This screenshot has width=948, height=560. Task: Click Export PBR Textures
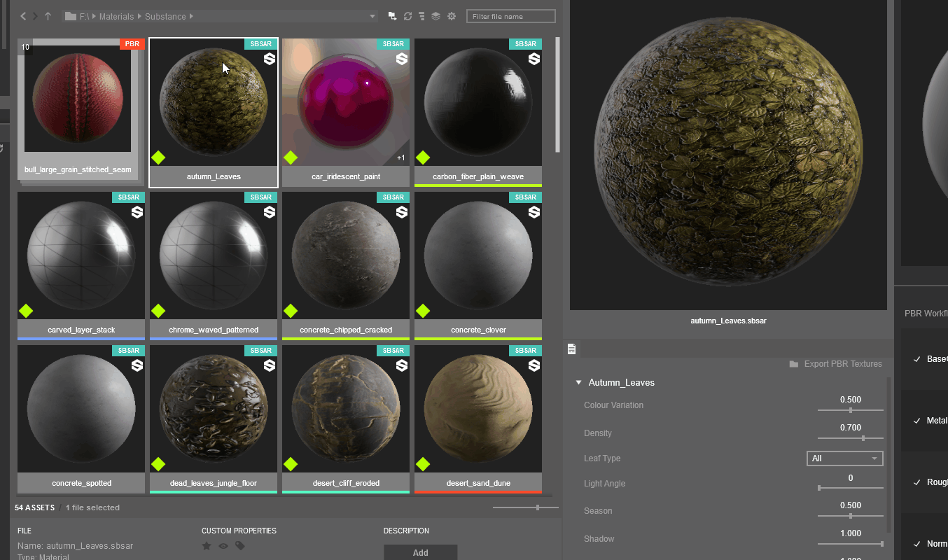coord(836,364)
